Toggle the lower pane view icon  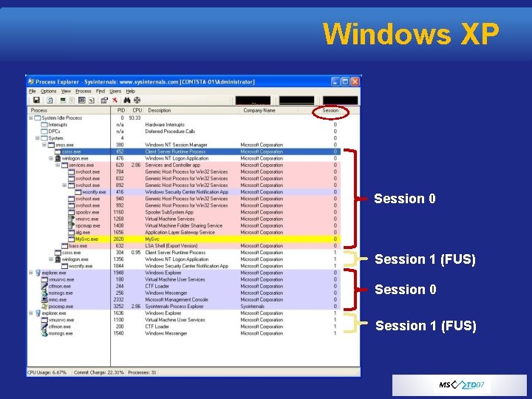click(82, 100)
